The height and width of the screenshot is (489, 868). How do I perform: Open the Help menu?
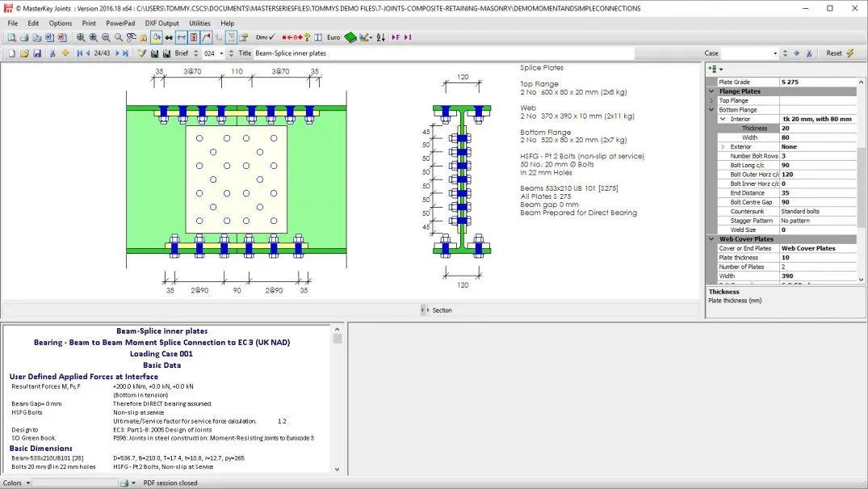tap(228, 23)
